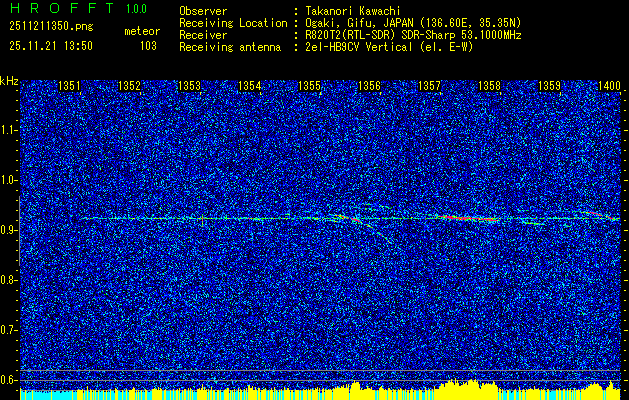The image size is (629, 400).
Task: Click the red echo near 1400
Action: tap(599, 215)
